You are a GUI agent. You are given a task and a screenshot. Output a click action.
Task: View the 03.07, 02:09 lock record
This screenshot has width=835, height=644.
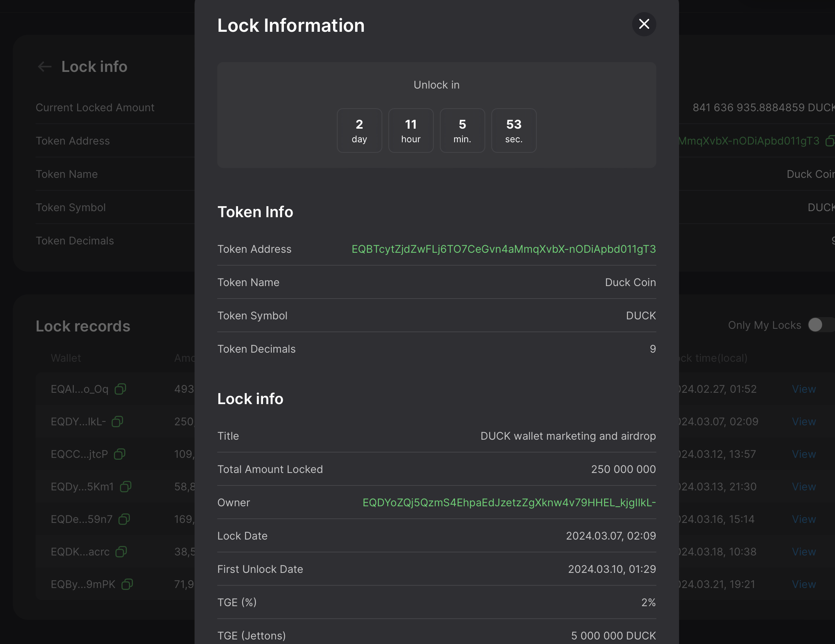804,422
